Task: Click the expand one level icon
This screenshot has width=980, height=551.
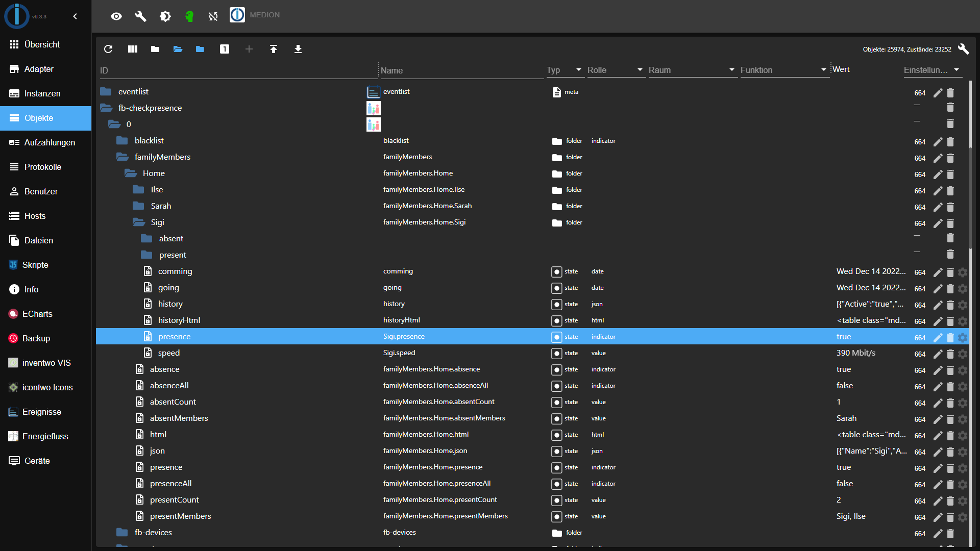Action: [225, 49]
